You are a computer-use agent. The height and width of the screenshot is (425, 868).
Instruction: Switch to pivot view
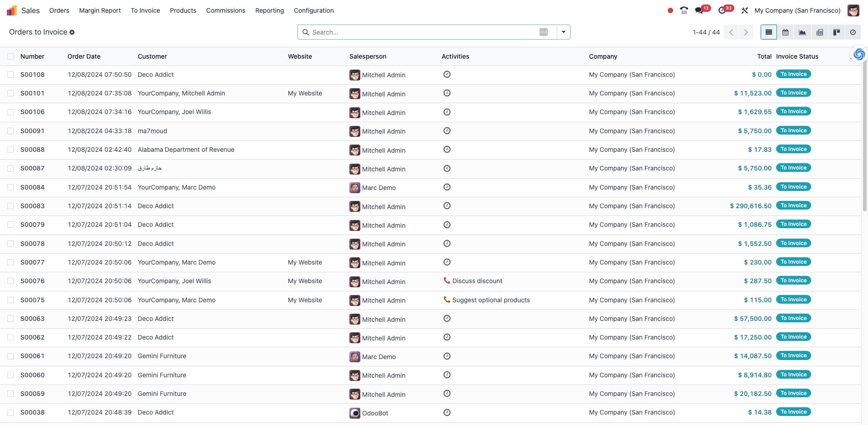point(820,32)
